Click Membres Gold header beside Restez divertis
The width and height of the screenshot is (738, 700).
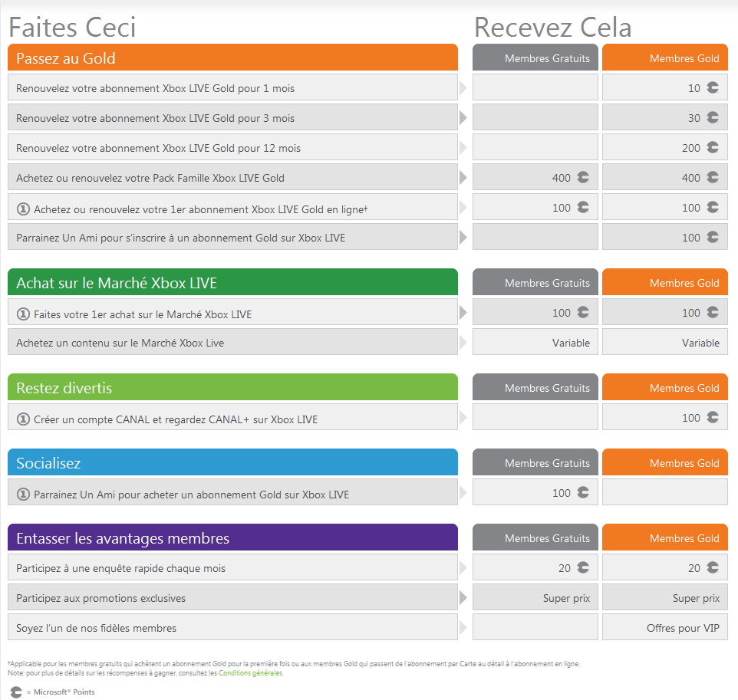point(665,387)
